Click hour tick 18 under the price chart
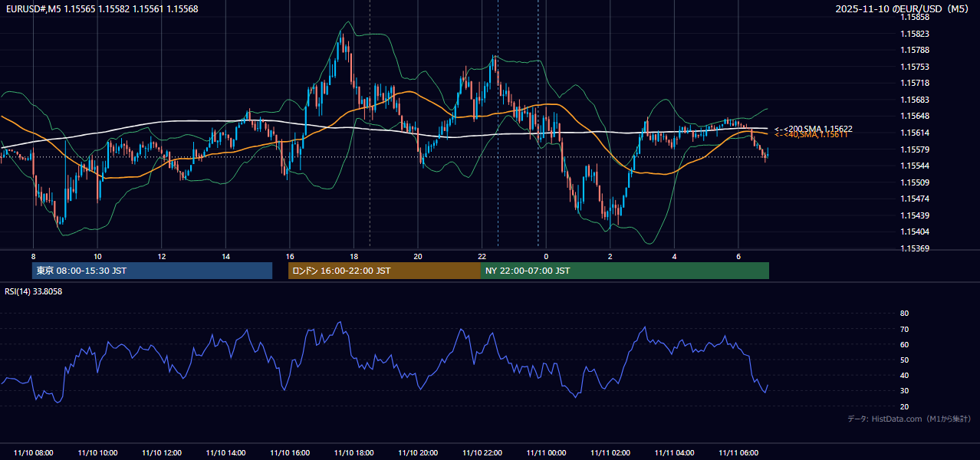Screen dimensions: 980x460 (x=354, y=256)
